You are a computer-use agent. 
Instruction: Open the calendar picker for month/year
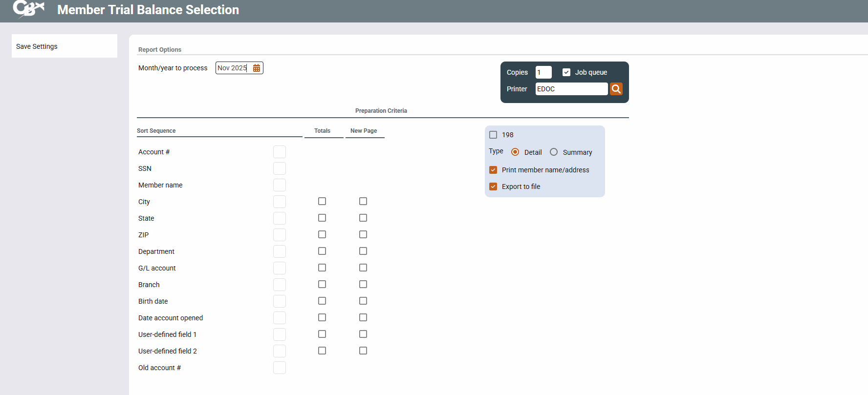coord(257,68)
